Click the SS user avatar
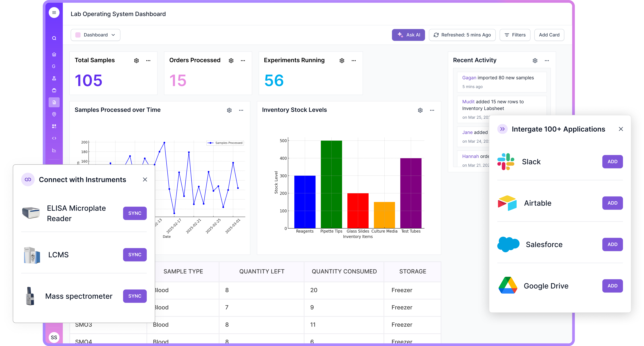The height and width of the screenshot is (346, 644). tap(54, 337)
